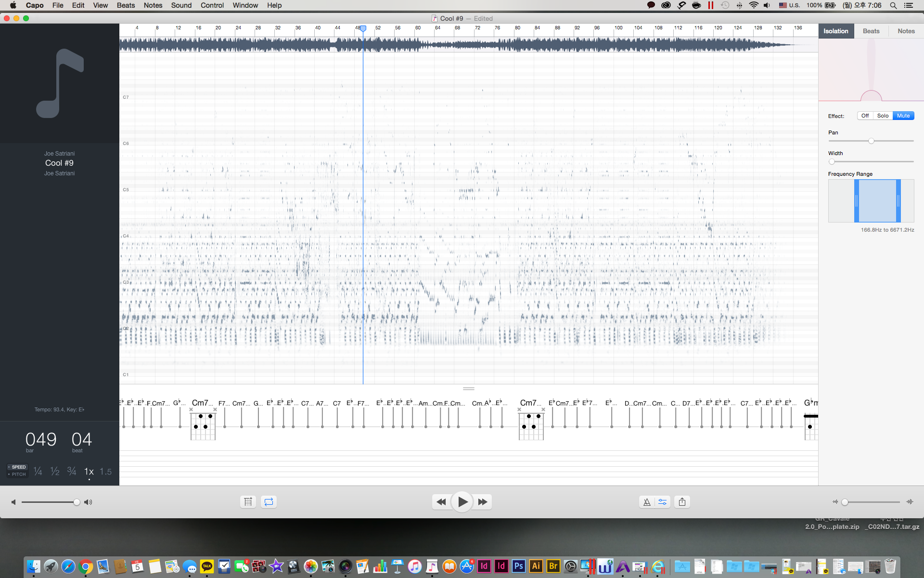Click the Cool #9 song title in sidebar
The width and height of the screenshot is (924, 578).
[x=59, y=163]
